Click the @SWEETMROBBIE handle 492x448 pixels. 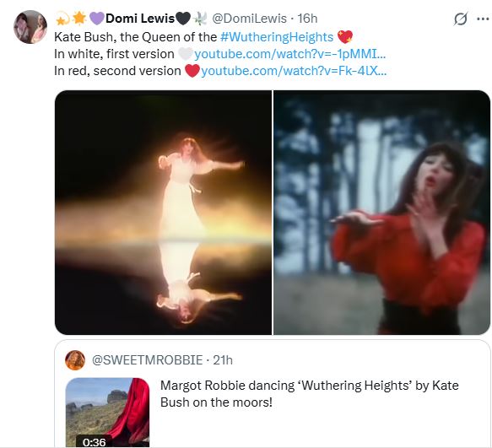[147, 360]
